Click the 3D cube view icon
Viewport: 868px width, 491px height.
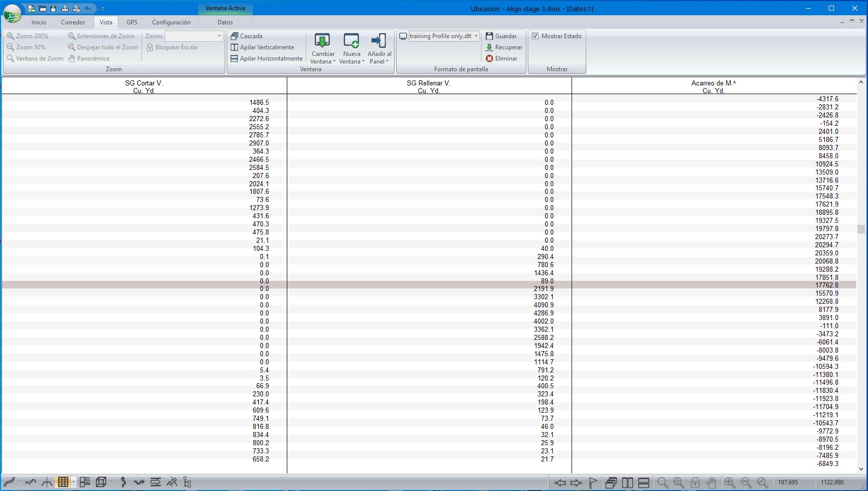click(101, 482)
